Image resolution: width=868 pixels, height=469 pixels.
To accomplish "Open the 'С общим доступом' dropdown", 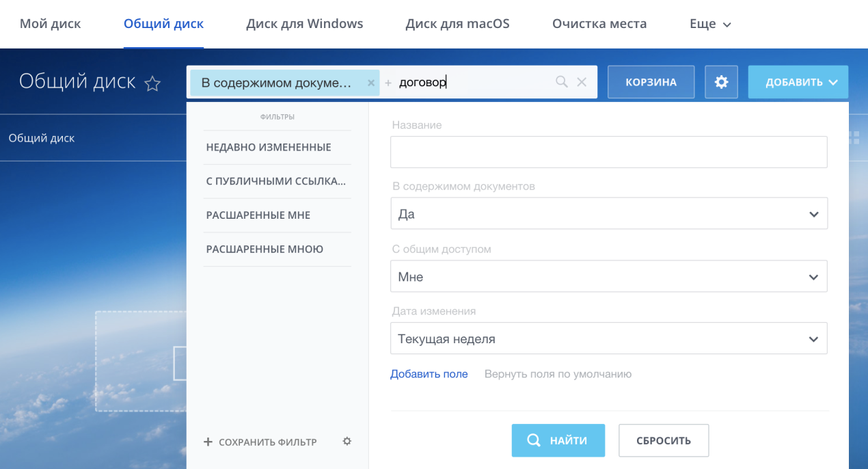I will click(x=608, y=277).
